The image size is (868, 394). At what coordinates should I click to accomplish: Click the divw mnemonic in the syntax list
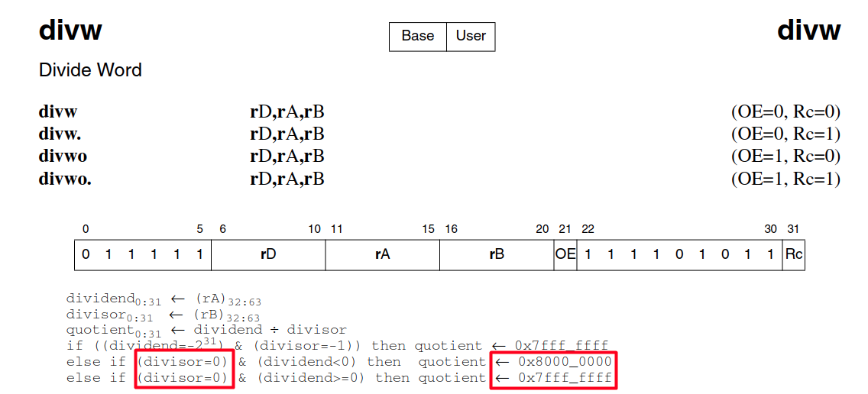[x=58, y=112]
